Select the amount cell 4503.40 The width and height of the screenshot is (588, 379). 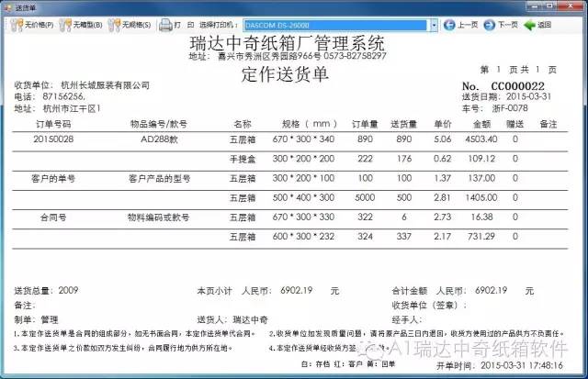coord(481,139)
